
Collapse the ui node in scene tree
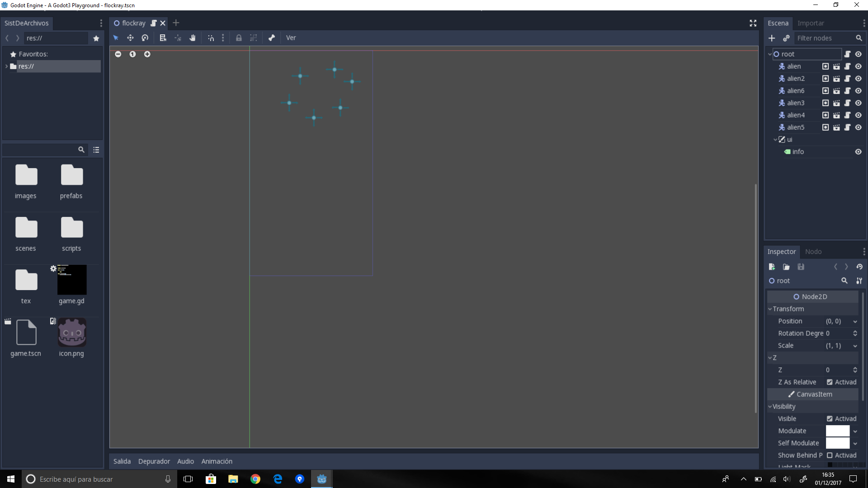[x=775, y=140]
